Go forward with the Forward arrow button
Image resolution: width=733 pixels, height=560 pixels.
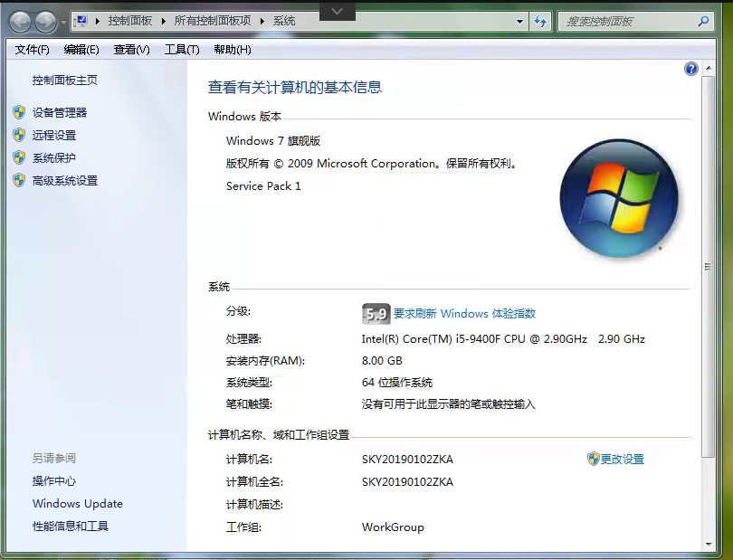[45, 22]
